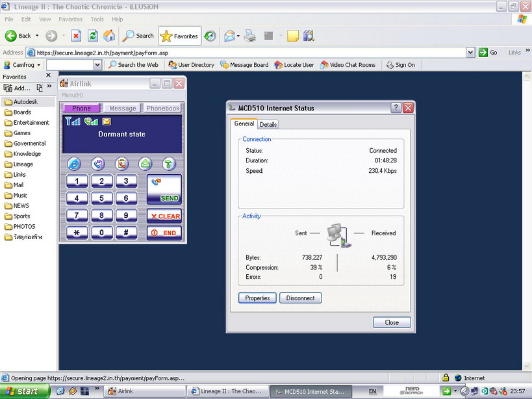532x399 pixels.
Task: Click the Airlink signal strength antenna icon
Action: [73, 121]
